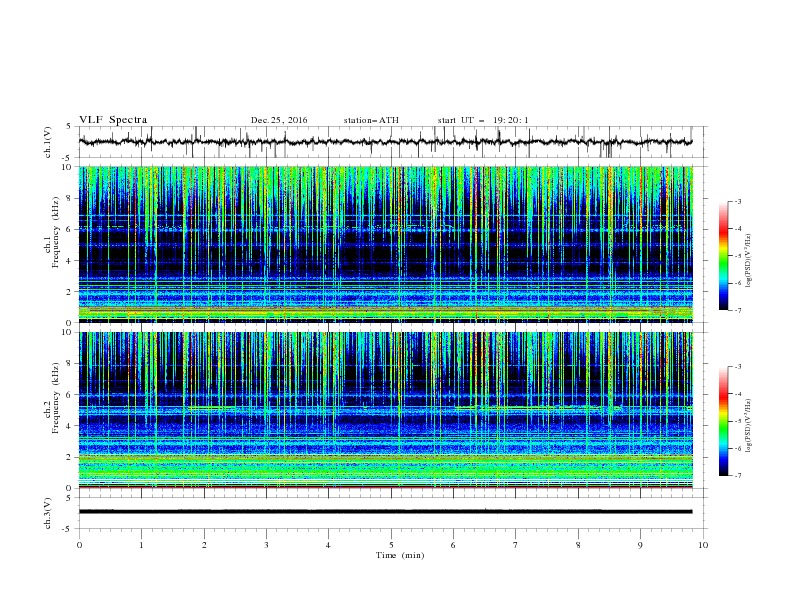Viewport: 792px width, 612px height.
Task: Click the log(PSD) label beside ch.2 color bar
Action: tap(749, 425)
